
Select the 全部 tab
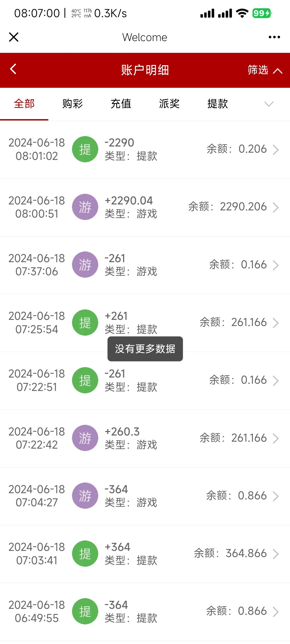(x=24, y=104)
